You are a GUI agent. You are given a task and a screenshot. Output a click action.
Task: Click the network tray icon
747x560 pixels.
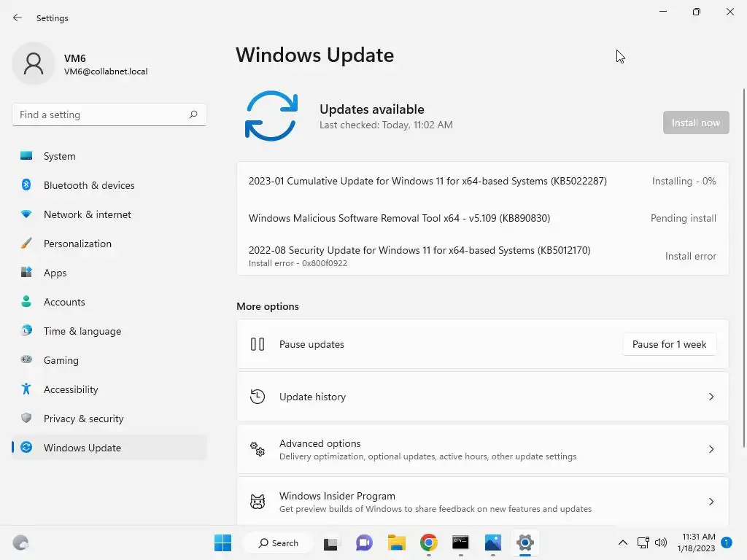pos(643,542)
